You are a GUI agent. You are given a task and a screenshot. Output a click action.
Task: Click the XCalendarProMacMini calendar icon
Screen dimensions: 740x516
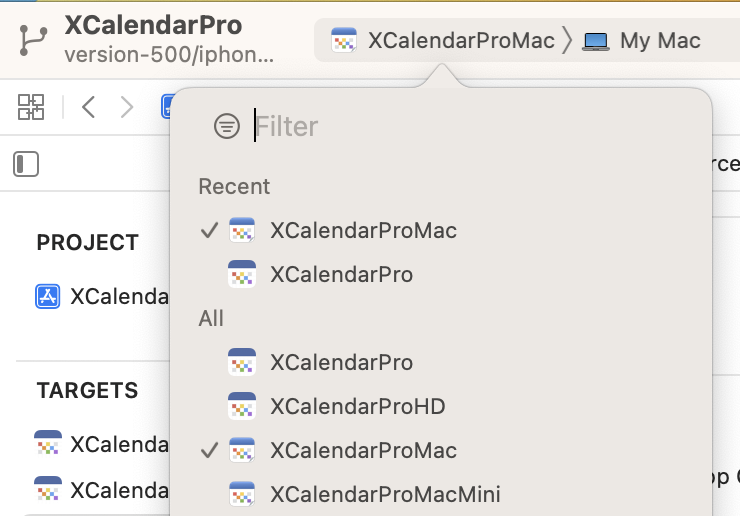[x=243, y=494]
